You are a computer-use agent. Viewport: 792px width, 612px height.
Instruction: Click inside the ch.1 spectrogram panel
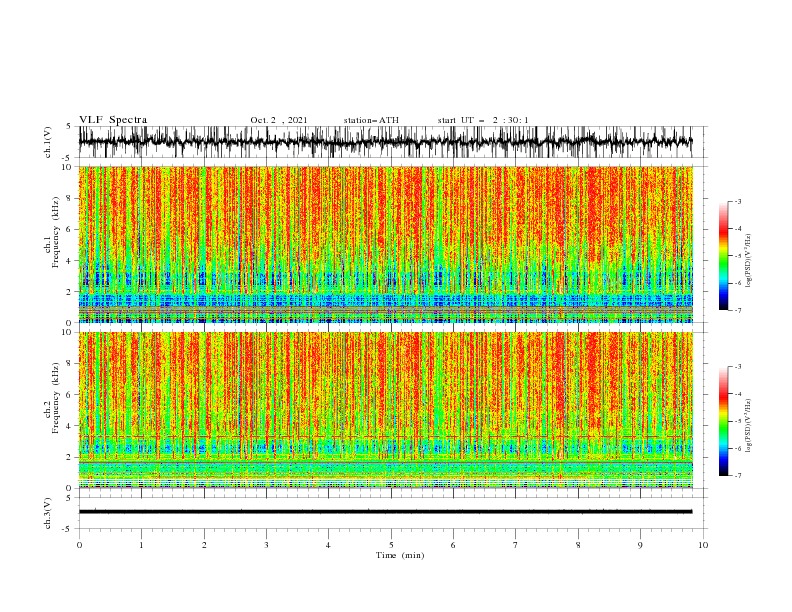pyautogui.click(x=386, y=244)
